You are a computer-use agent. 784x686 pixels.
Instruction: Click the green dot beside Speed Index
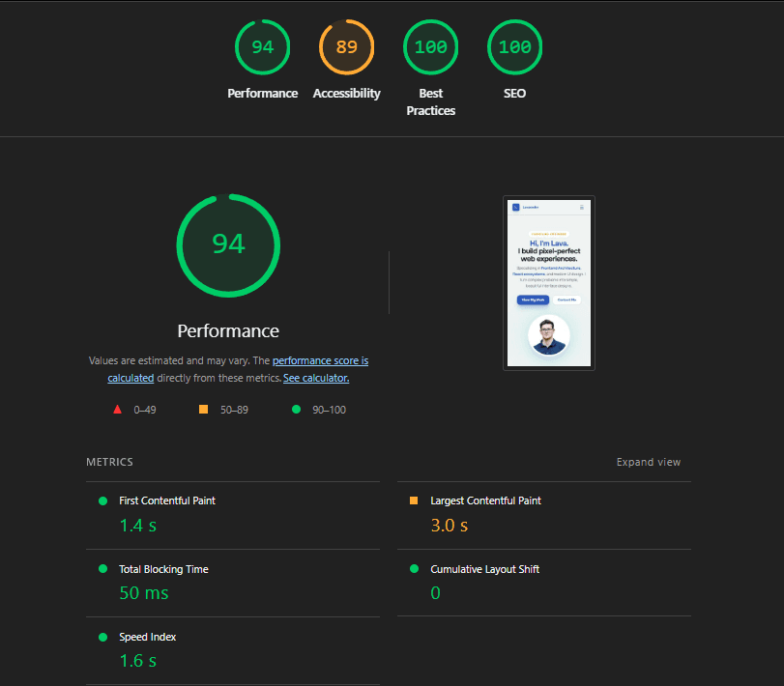click(102, 637)
